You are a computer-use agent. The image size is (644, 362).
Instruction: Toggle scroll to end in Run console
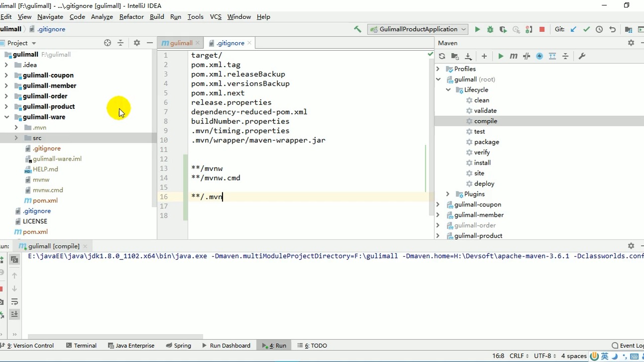click(14, 314)
